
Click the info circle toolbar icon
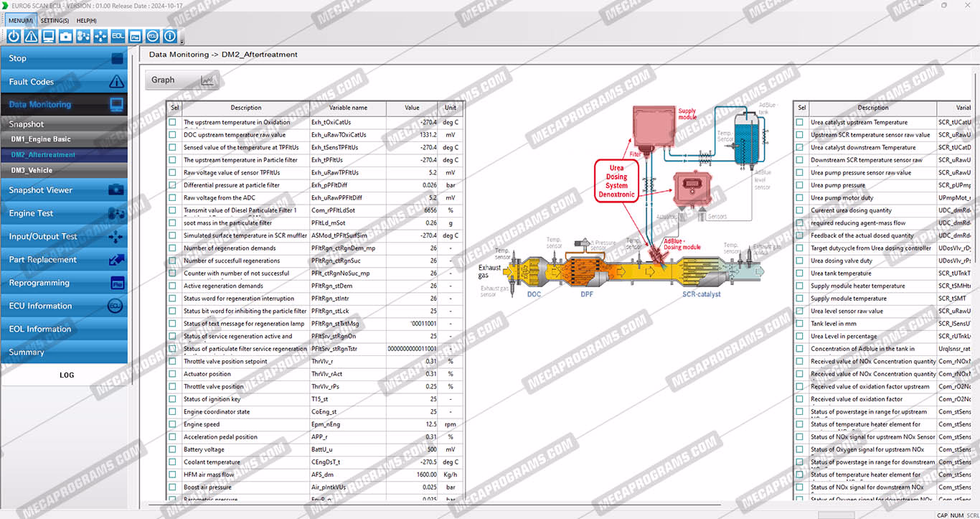(170, 36)
